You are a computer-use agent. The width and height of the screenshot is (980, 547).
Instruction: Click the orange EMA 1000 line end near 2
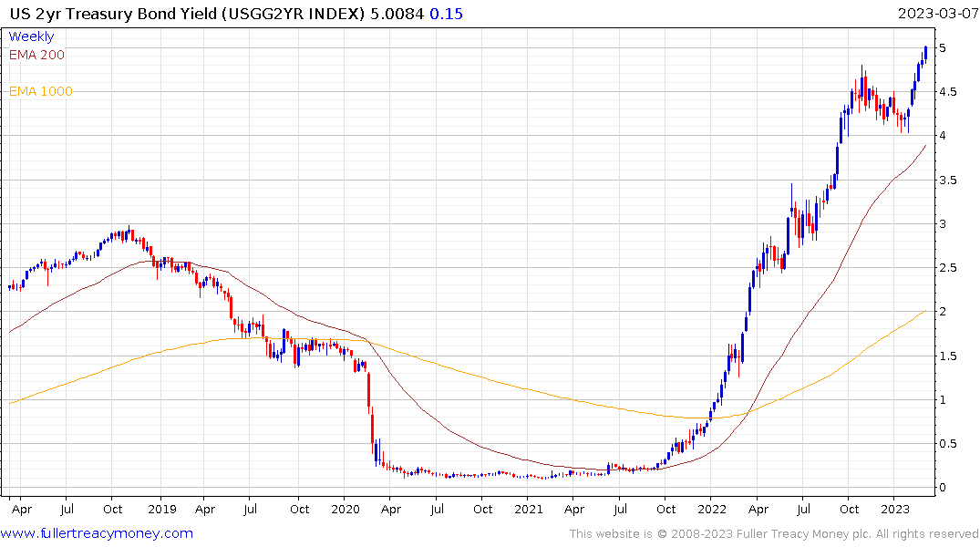[x=925, y=311]
